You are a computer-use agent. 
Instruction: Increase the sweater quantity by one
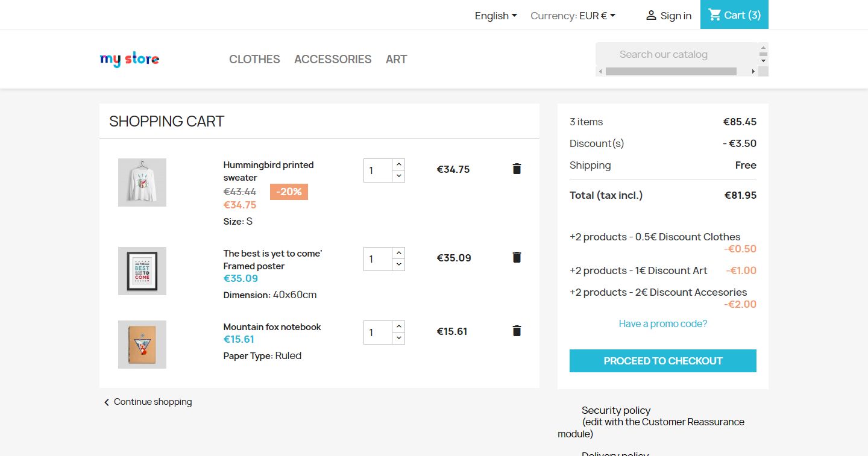[398, 164]
